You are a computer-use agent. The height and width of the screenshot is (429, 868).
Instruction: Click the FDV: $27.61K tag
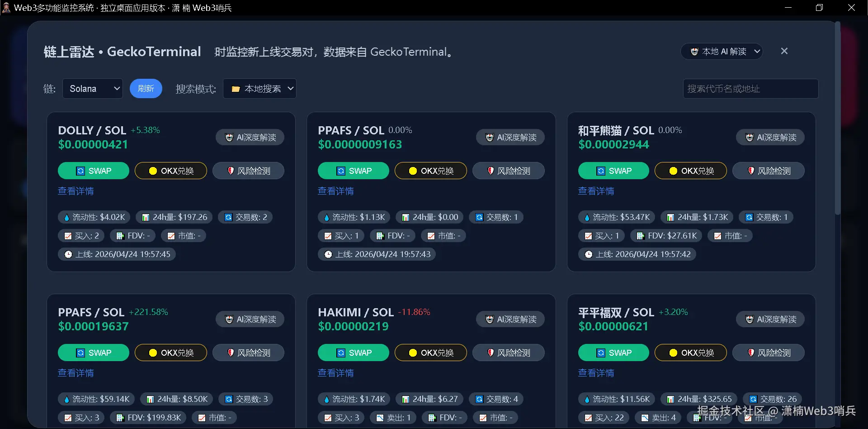pos(666,236)
